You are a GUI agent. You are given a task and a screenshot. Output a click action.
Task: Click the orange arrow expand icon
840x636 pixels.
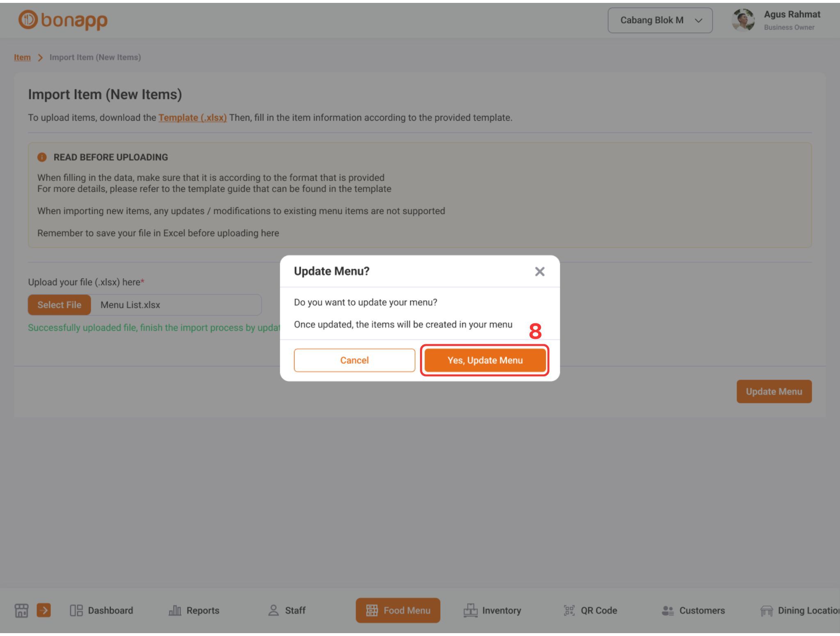(44, 610)
